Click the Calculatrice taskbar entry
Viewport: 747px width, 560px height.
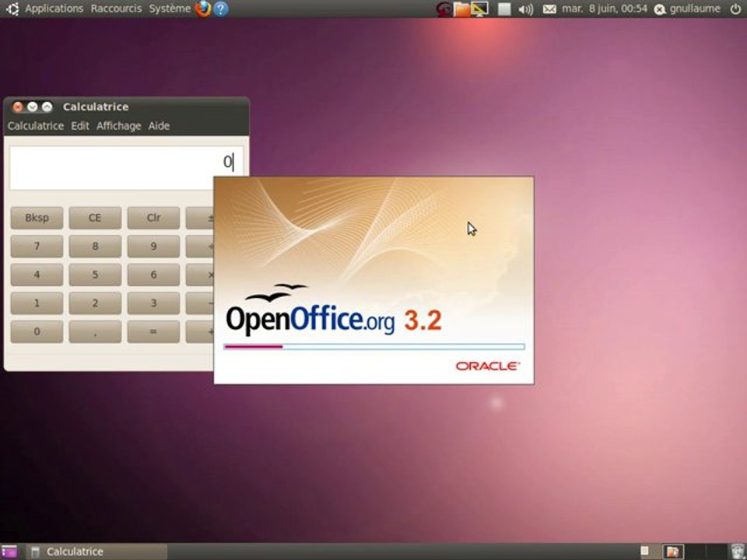[x=96, y=552]
